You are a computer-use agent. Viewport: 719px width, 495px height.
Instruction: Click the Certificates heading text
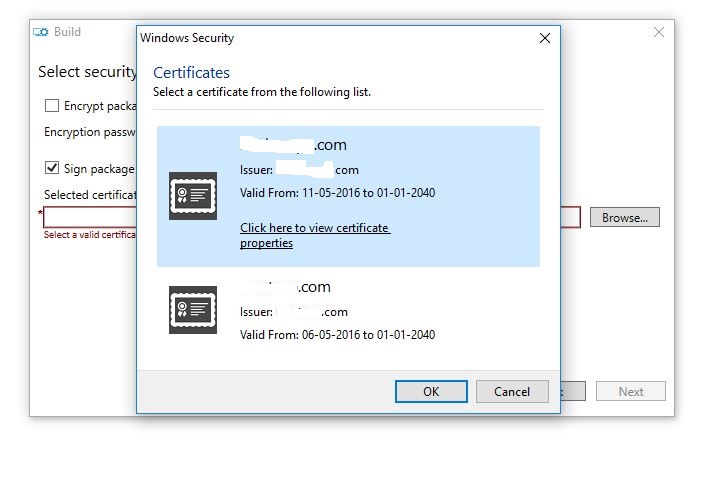191,73
